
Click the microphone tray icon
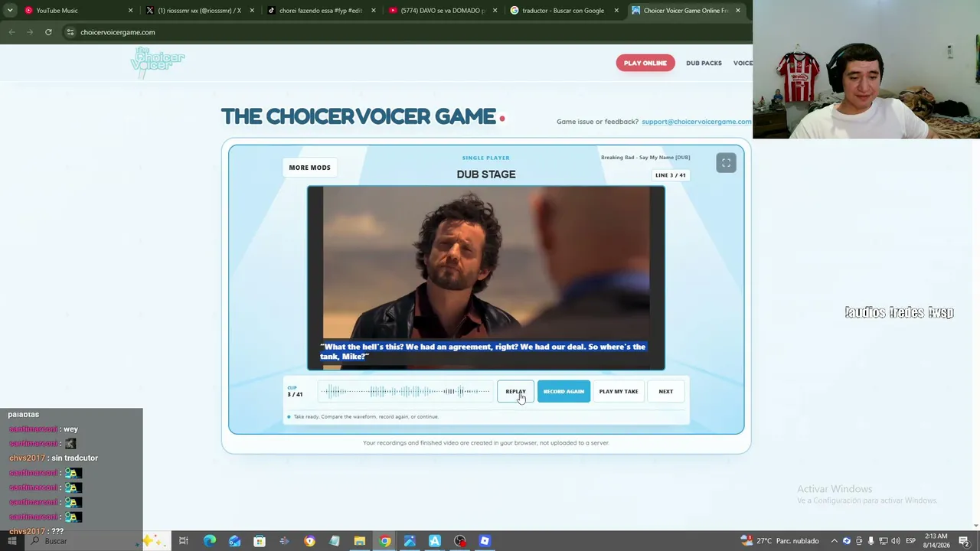[x=871, y=541]
